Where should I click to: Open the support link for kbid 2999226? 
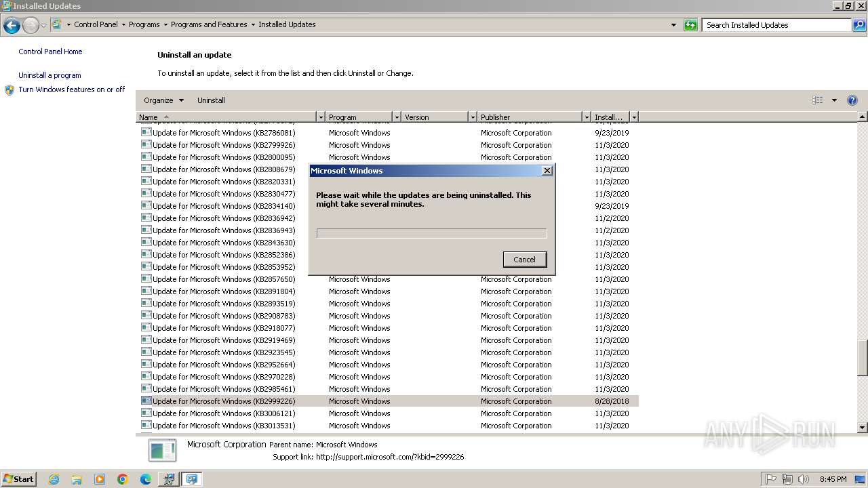coord(390,457)
